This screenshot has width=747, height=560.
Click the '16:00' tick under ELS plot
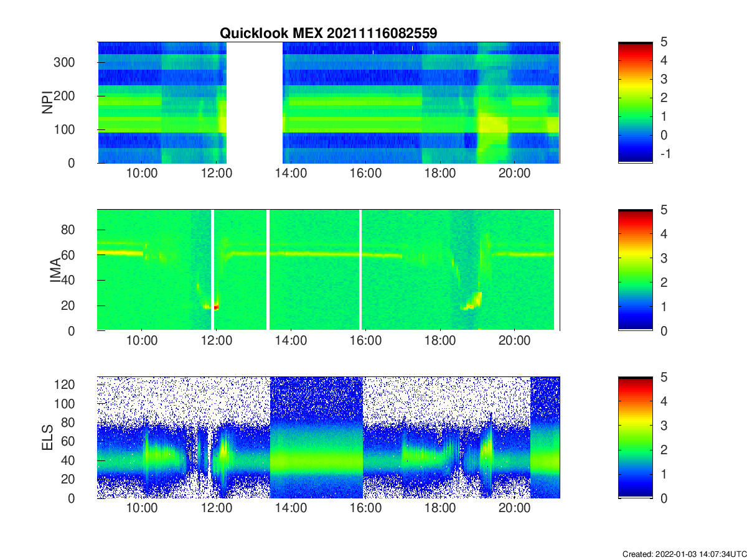[x=365, y=510]
